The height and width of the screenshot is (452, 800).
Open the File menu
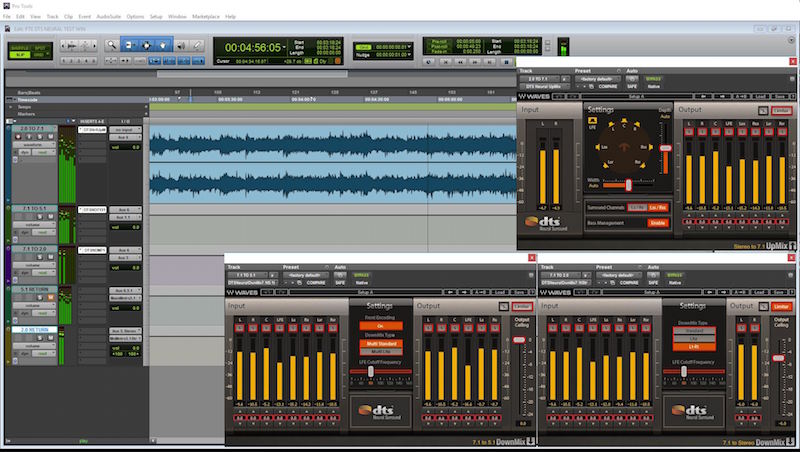(7, 17)
